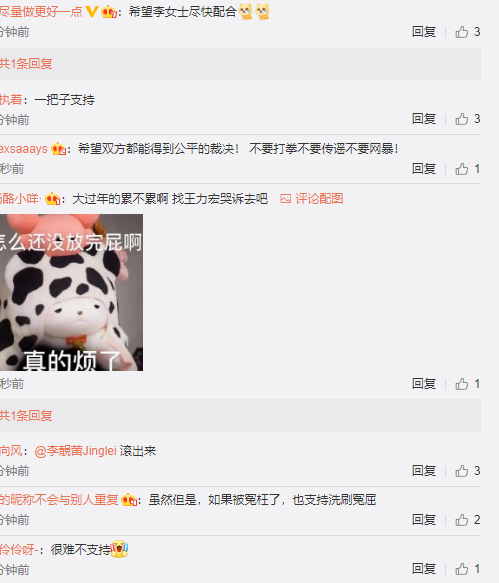The image size is (499, 583).
Task: View the cow plush meme image
Action: [x=71, y=292]
